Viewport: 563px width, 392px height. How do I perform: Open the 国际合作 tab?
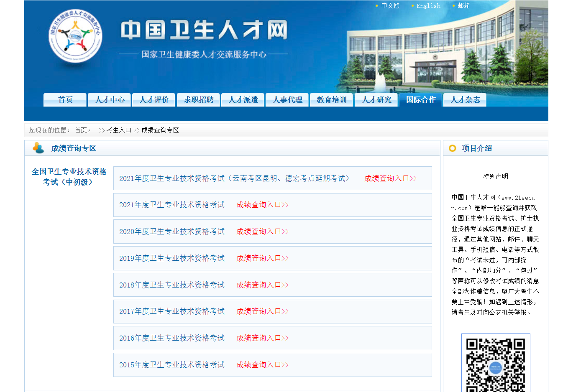[420, 99]
